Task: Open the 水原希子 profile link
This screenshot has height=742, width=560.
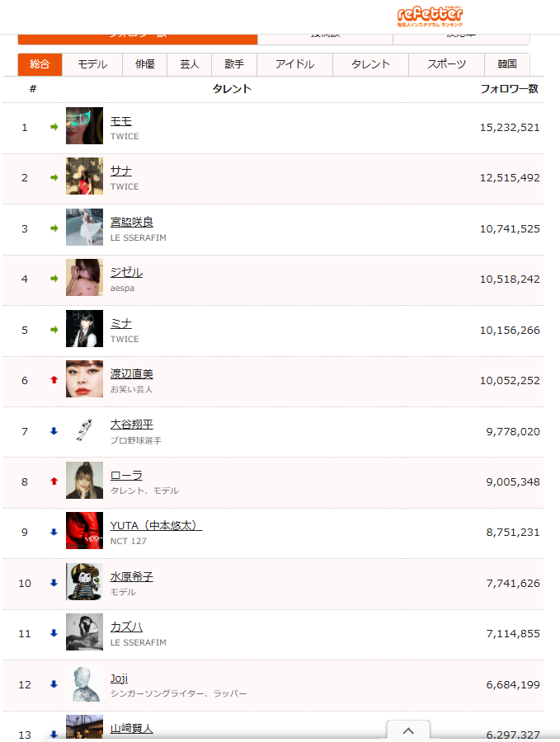Action: click(x=132, y=577)
